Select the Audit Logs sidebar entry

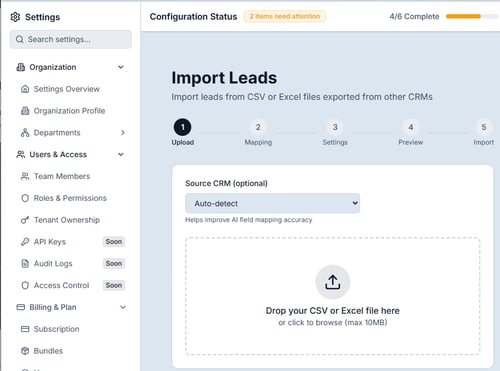[53, 264]
